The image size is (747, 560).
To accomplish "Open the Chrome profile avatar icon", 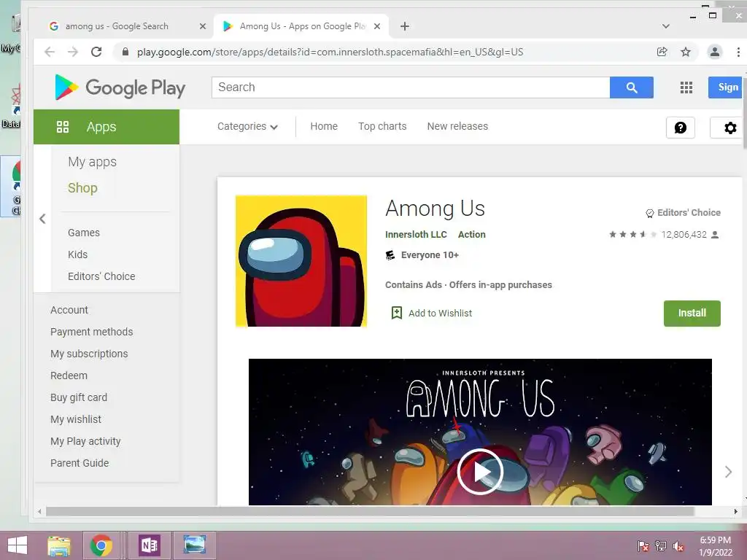I will point(715,52).
